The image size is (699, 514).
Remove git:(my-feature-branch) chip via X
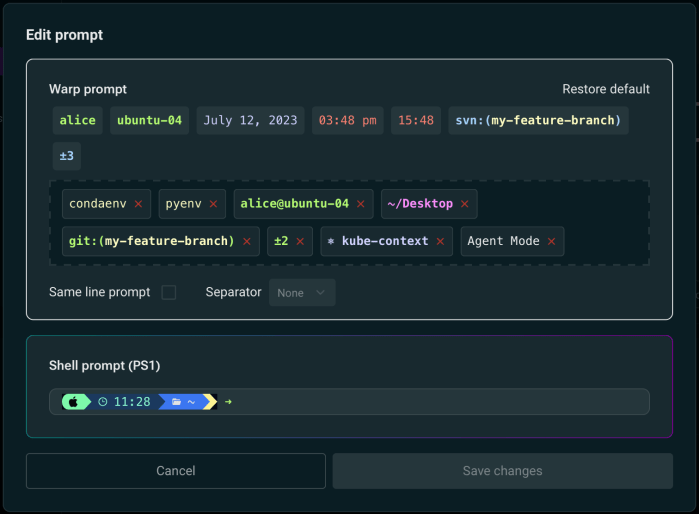tap(246, 242)
